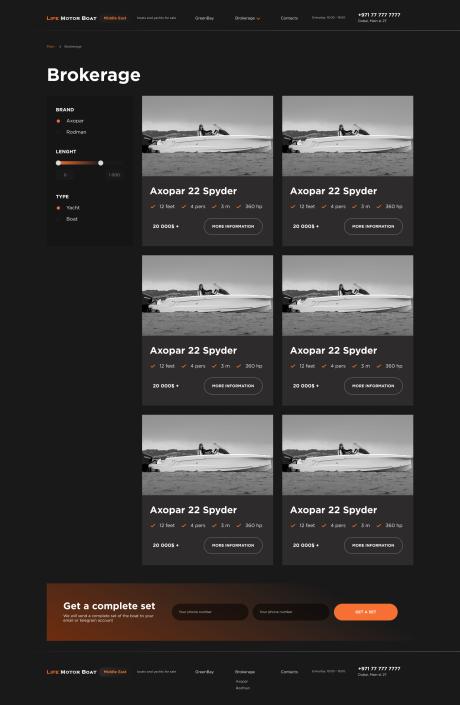Click the checkmark icon beside 12 feet on first card
This screenshot has height=705, width=460.
coord(153,206)
